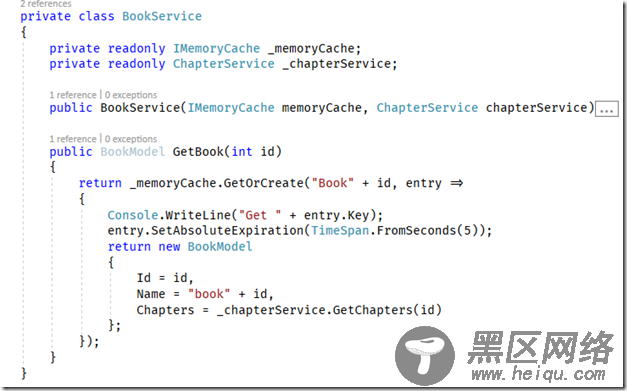Click the lambda arrow after entry
Screen dimensions: 627x391
coord(456,183)
